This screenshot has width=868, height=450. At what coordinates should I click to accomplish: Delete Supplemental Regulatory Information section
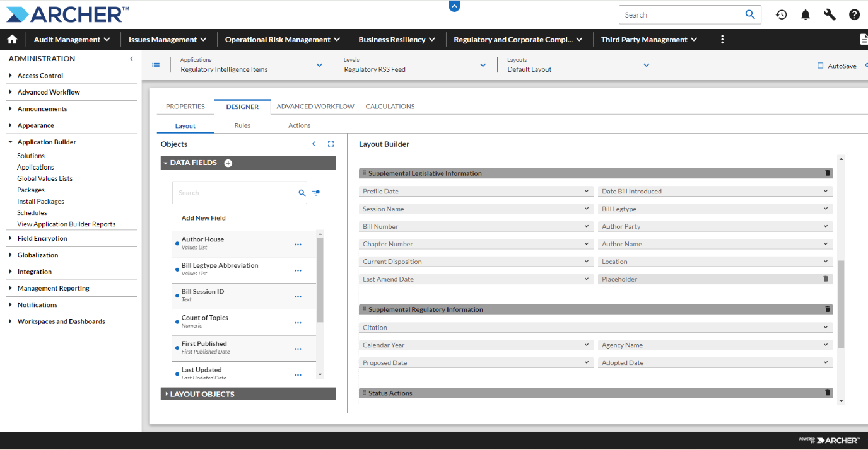tap(828, 309)
